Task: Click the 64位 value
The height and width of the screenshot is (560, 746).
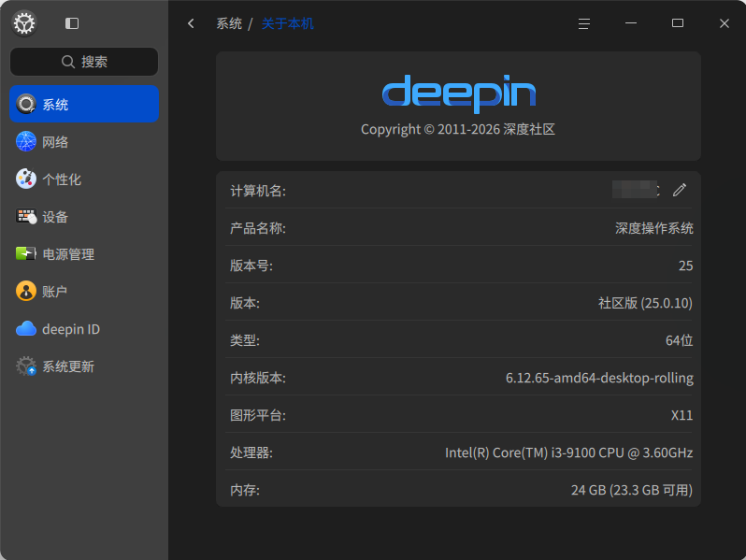Action: click(x=679, y=340)
